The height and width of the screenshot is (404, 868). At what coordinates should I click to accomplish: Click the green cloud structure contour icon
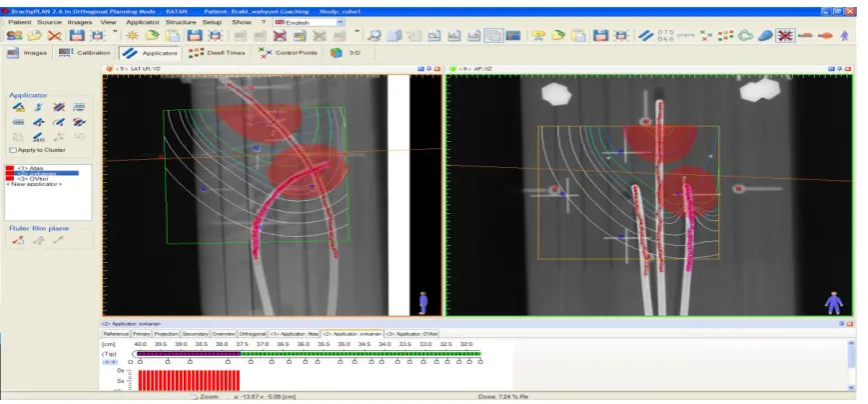click(x=746, y=35)
